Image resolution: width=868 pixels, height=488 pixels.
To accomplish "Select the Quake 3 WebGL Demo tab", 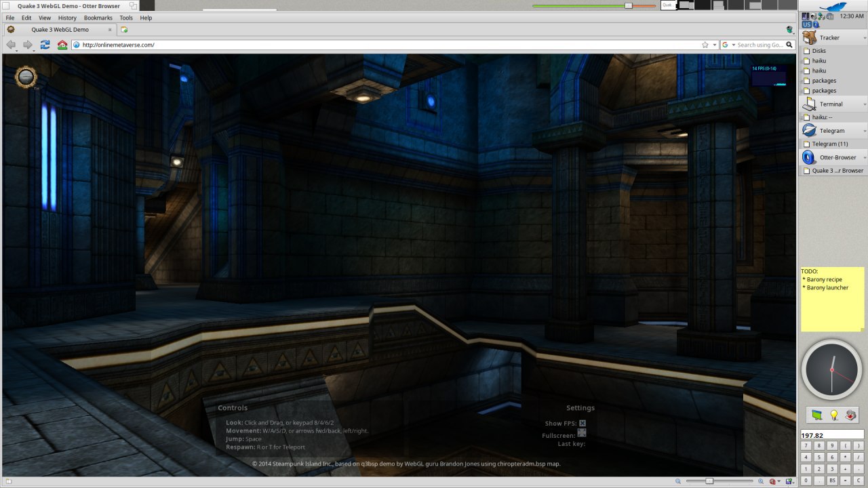I will (x=60, y=30).
